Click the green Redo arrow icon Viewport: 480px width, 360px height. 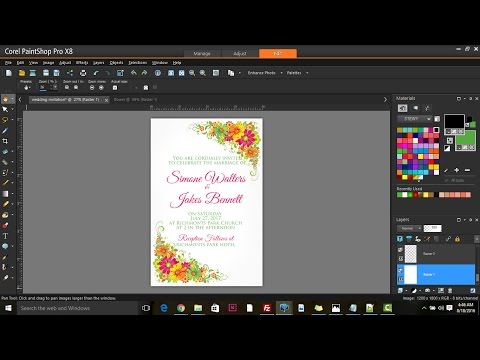(144, 73)
